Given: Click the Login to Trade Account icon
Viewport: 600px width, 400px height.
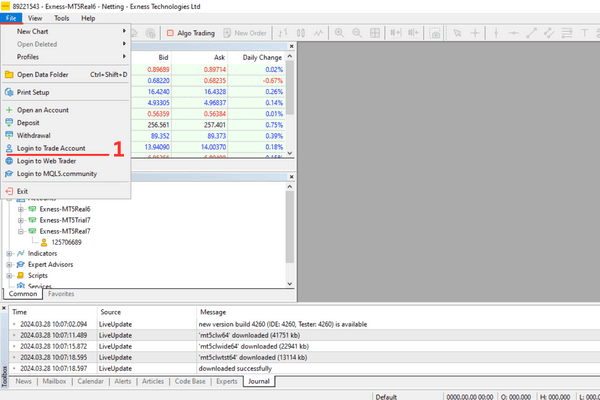Looking at the screenshot, I should [x=9, y=148].
